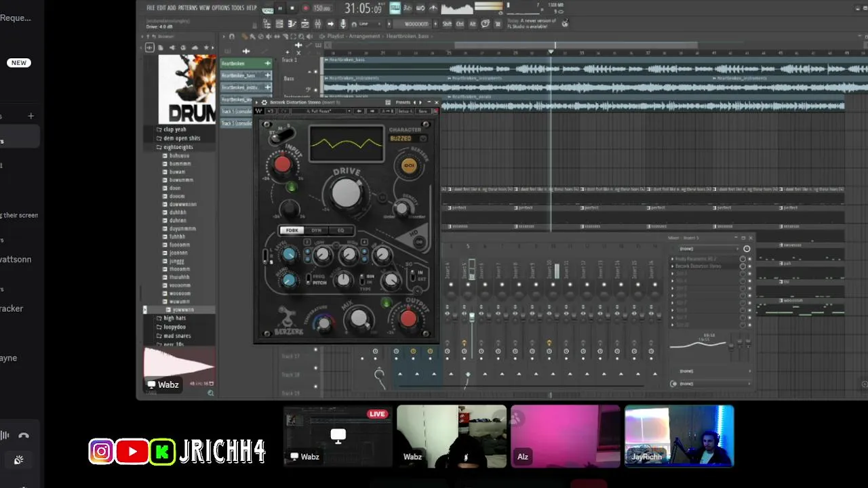Stop playback in FL Studio transport
The image size is (868, 488).
tap(292, 8)
